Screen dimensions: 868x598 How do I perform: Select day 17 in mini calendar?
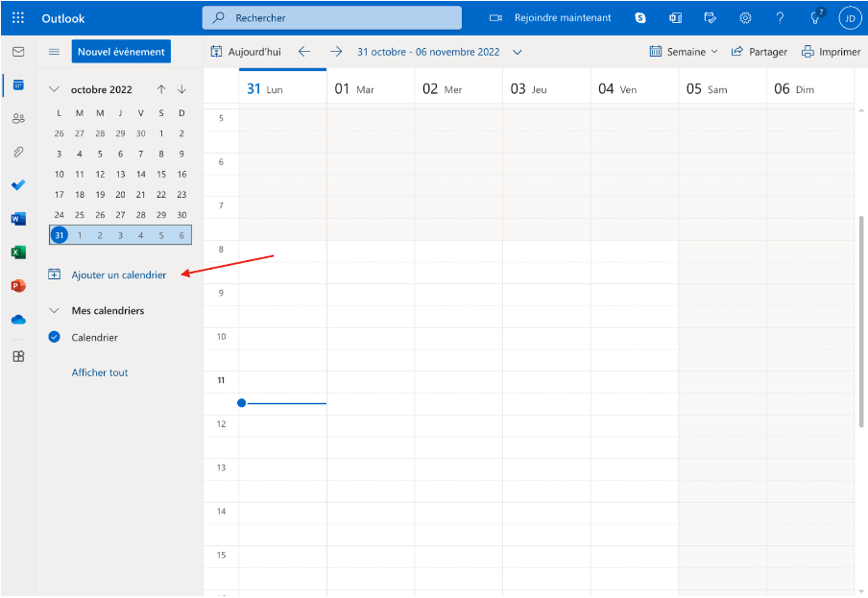[60, 194]
